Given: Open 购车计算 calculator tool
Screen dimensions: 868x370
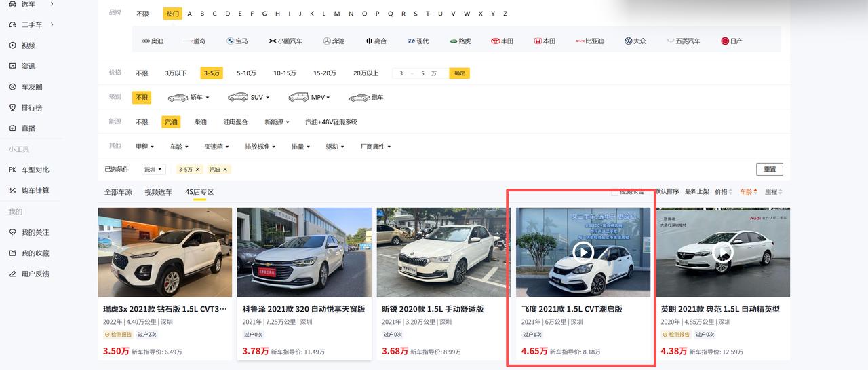Looking at the screenshot, I should pos(35,191).
